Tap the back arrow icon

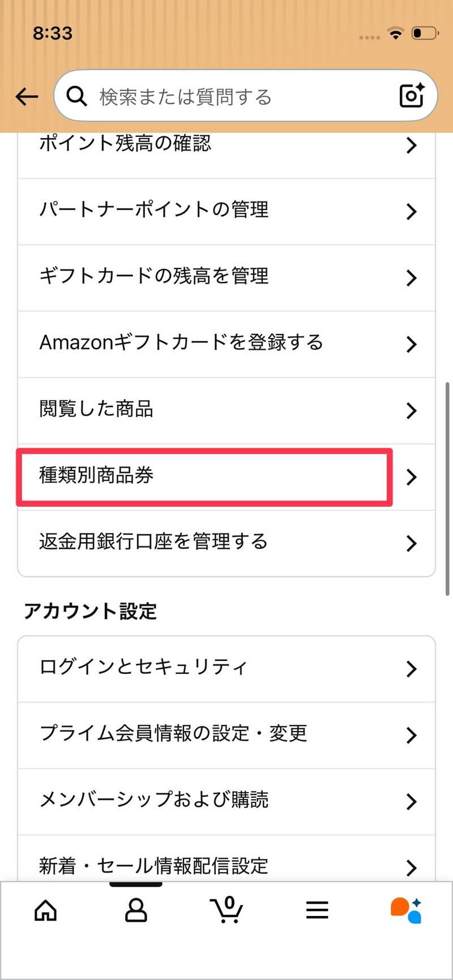26,97
